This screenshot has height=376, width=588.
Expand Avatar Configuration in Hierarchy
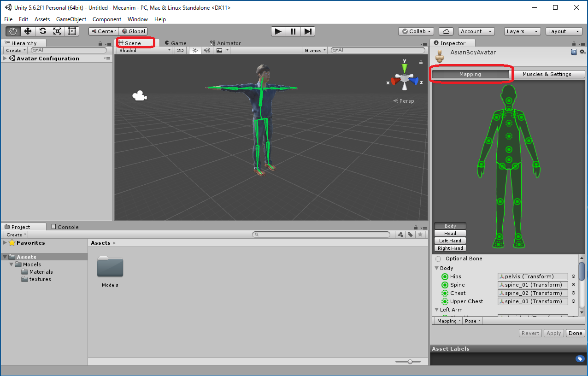5,59
